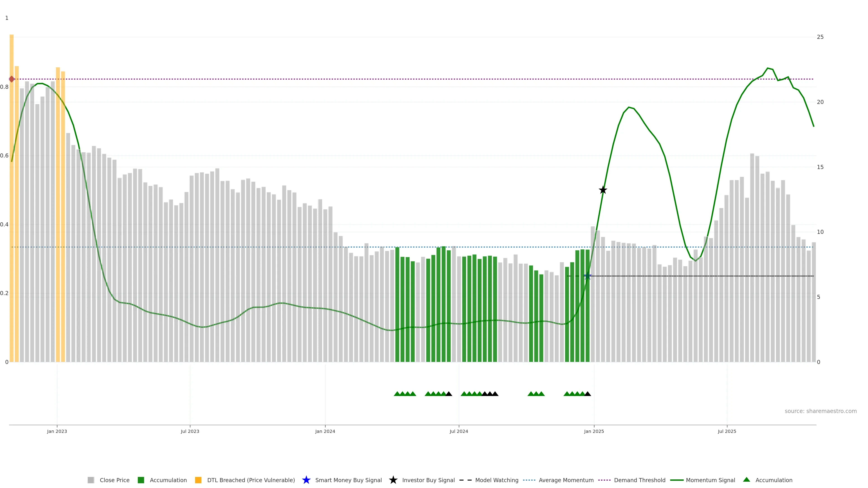Click the green square Accumulation legend swatch

point(141,480)
